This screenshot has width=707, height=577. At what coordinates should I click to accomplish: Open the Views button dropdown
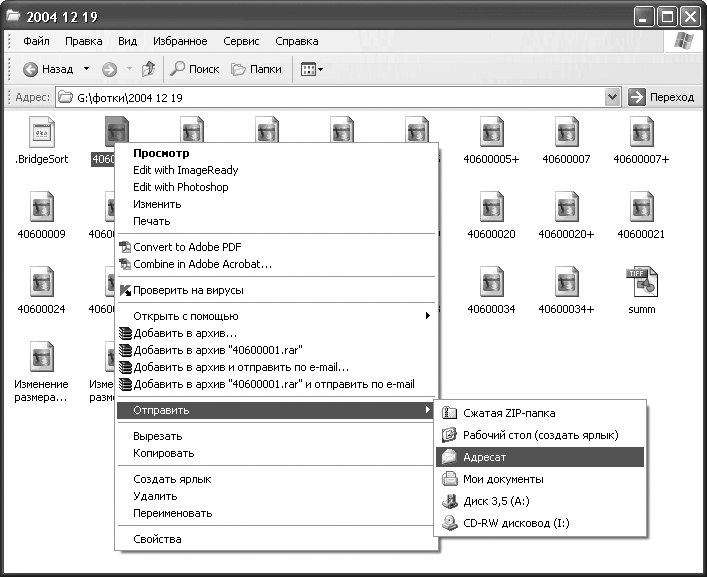pos(311,69)
